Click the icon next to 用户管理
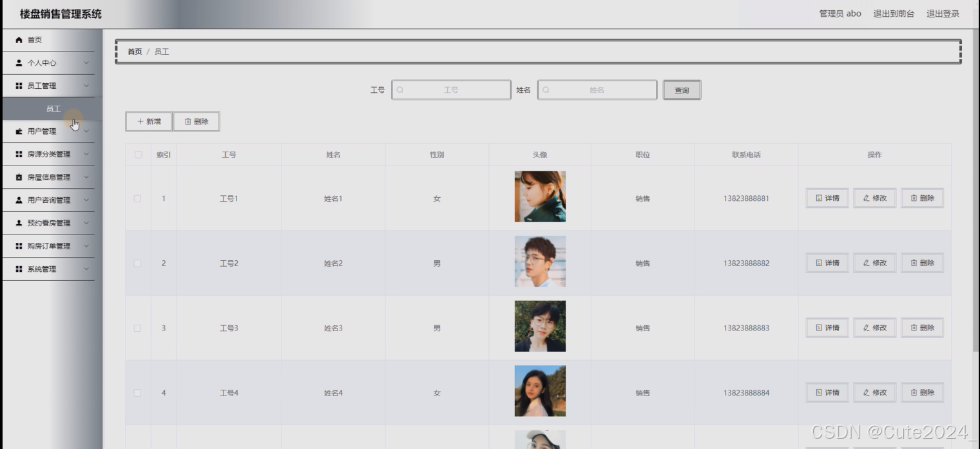980x449 pixels. [x=19, y=131]
